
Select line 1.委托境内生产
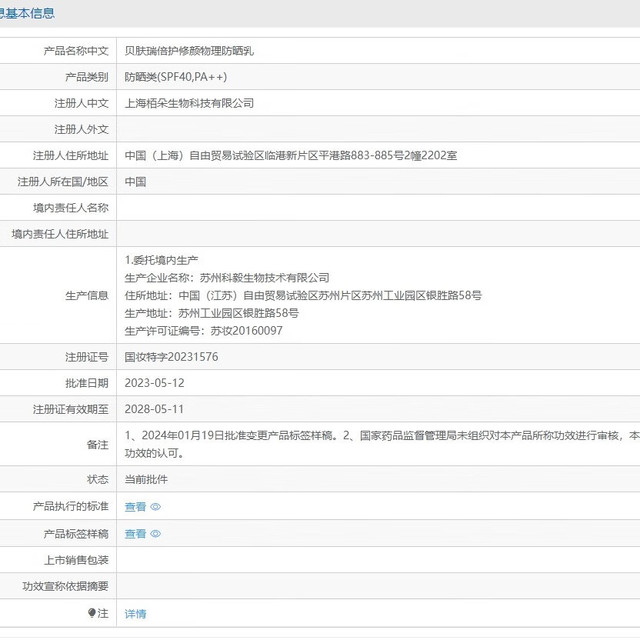pyautogui.click(x=161, y=260)
